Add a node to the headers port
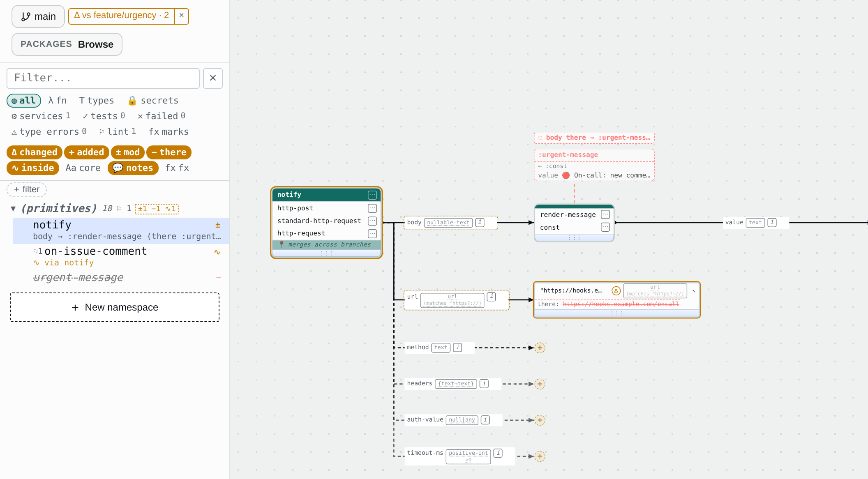The image size is (868, 479). click(540, 384)
